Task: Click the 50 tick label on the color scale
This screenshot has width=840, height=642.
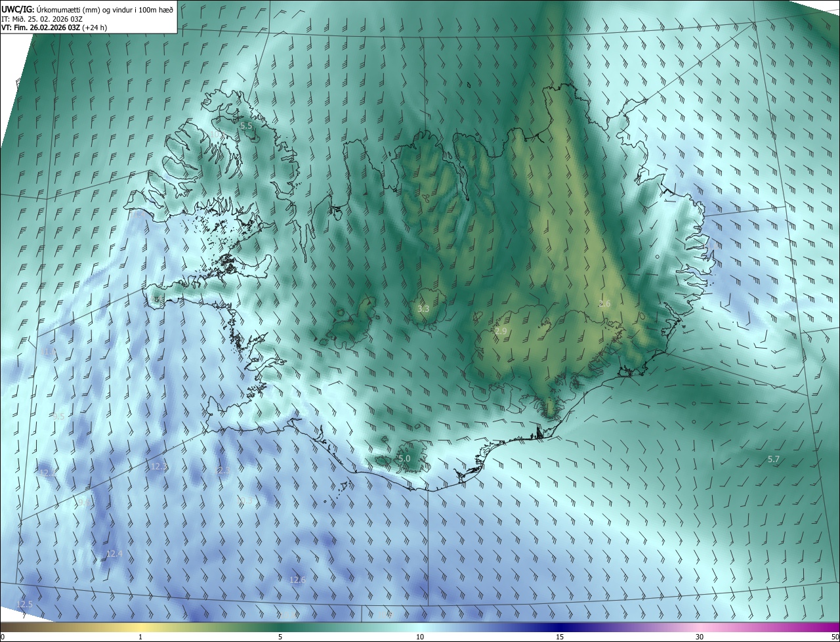Action: coord(835,637)
